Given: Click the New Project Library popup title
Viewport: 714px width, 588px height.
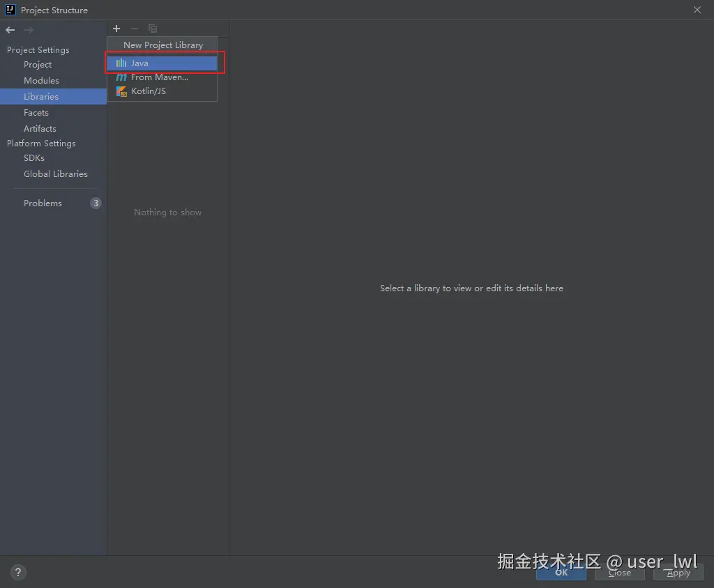Looking at the screenshot, I should [x=163, y=45].
